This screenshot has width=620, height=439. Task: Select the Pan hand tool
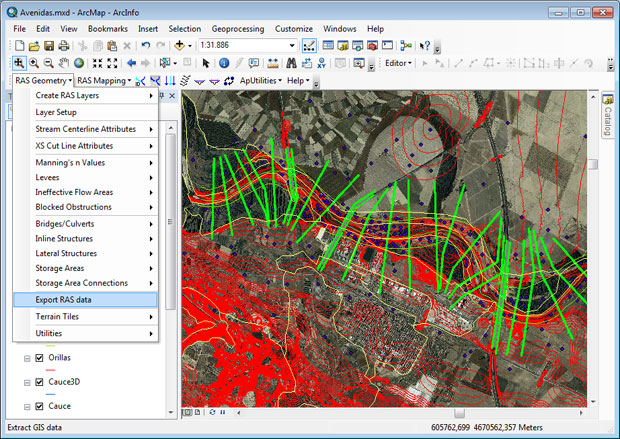point(63,63)
